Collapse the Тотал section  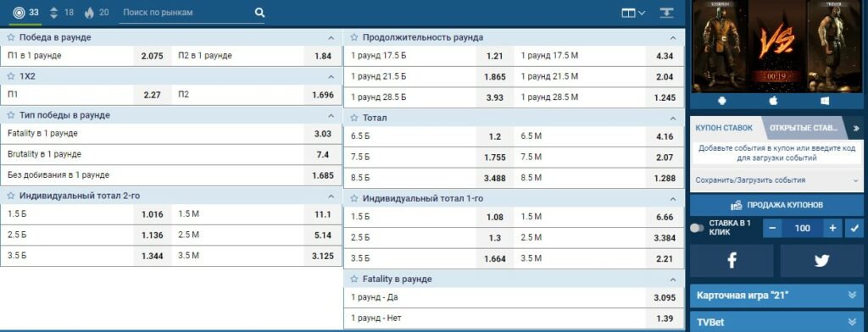[673, 118]
